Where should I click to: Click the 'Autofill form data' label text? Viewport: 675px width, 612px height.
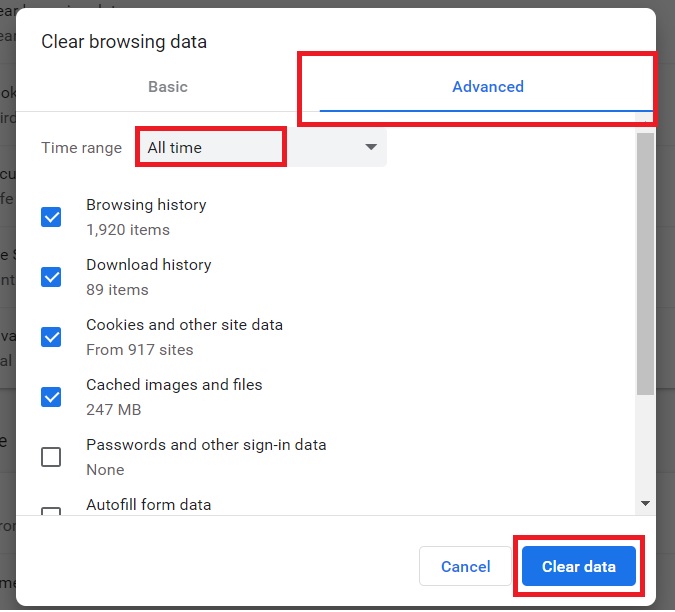pyautogui.click(x=149, y=505)
